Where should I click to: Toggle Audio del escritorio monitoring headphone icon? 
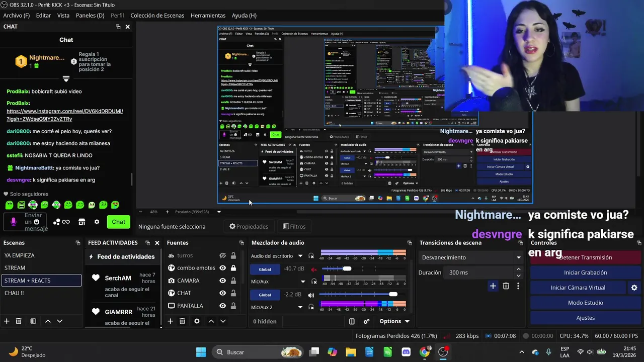tap(311, 256)
